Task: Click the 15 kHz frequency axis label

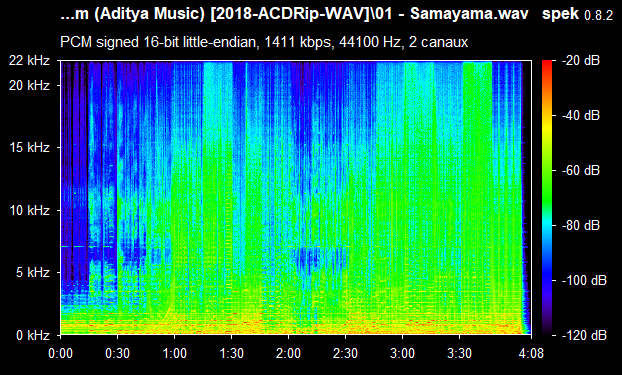Action: coord(30,148)
